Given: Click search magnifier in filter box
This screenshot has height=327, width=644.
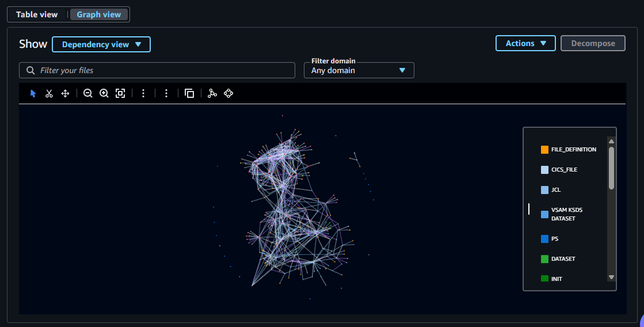Looking at the screenshot, I should tap(31, 70).
